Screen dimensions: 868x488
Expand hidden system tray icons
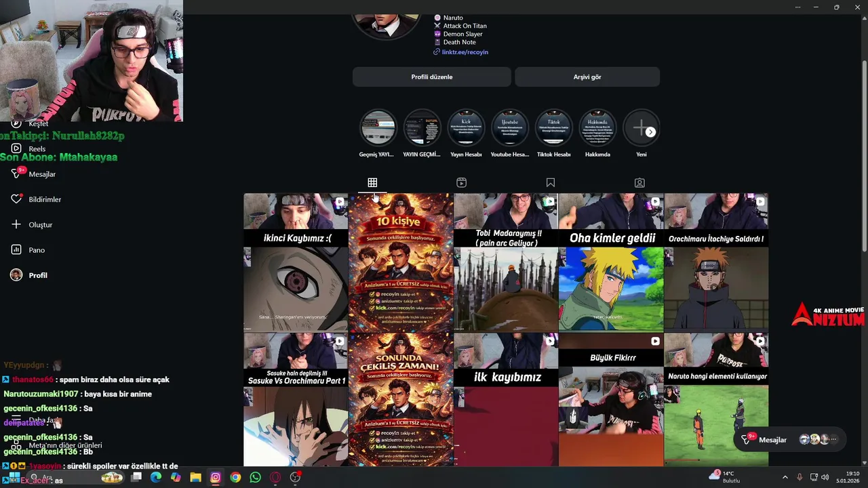point(785,477)
